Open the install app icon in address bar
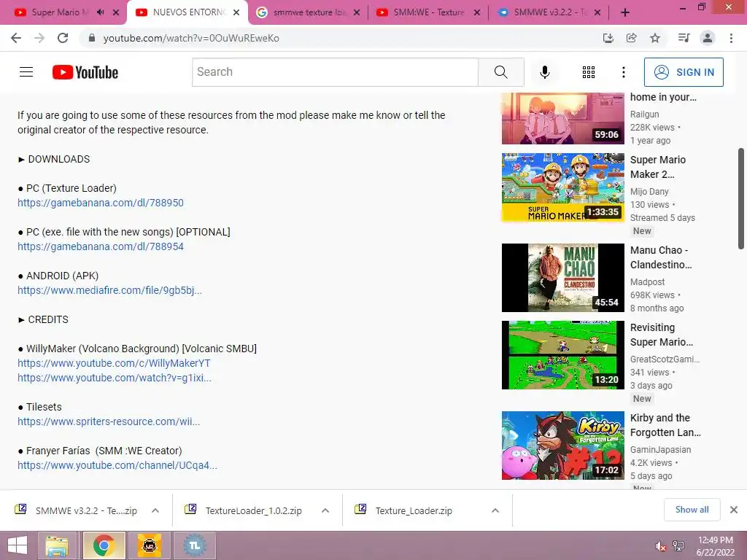This screenshot has width=747, height=560. 608,38
